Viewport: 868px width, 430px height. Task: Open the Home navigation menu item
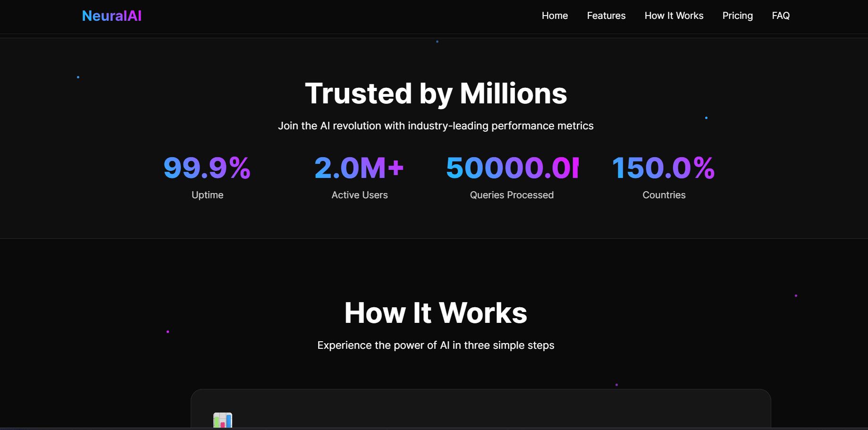(x=555, y=16)
